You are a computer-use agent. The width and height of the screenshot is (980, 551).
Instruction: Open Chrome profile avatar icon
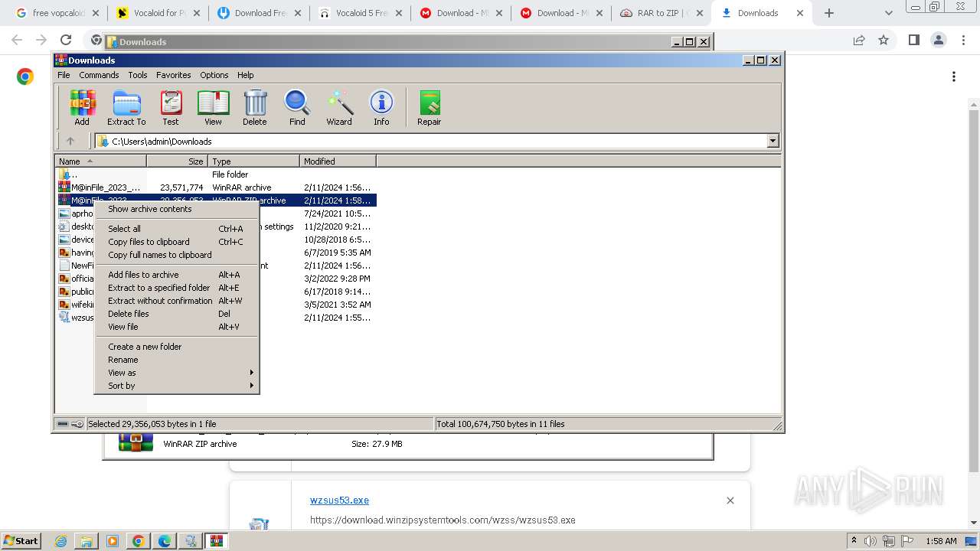tap(938, 40)
